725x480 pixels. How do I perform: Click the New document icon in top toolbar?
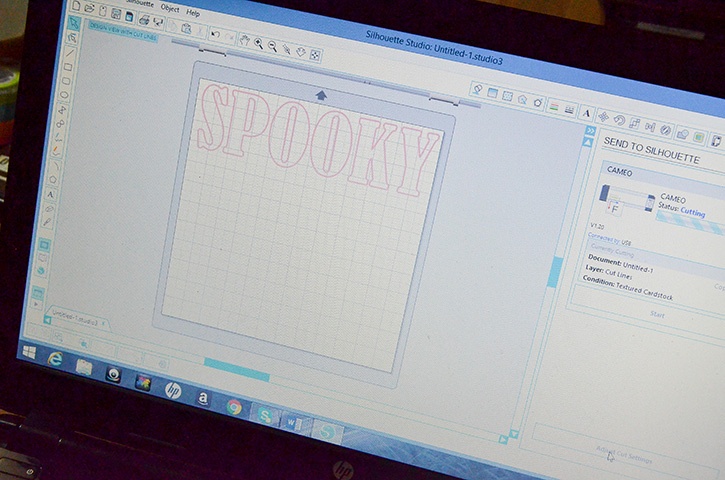(76, 6)
